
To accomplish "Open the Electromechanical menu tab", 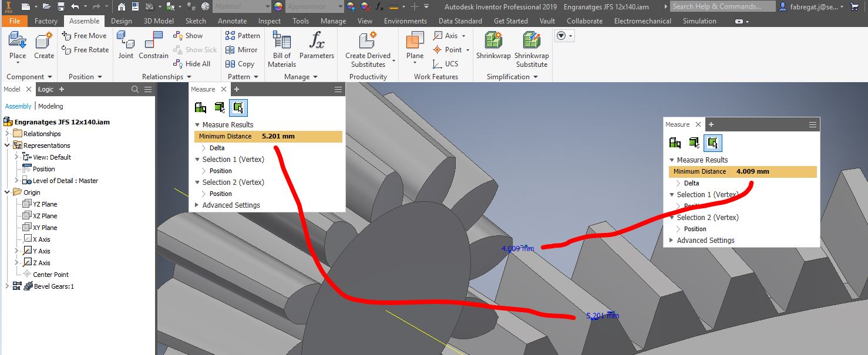I will tap(642, 21).
